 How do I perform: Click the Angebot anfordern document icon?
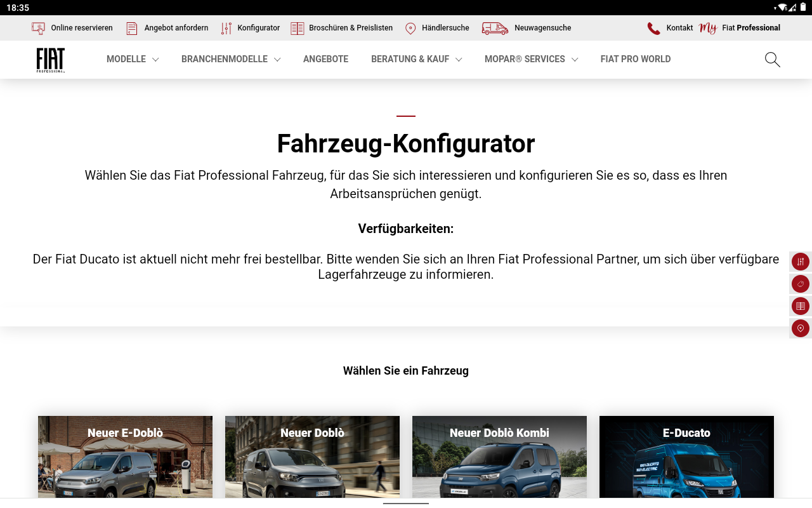132,28
